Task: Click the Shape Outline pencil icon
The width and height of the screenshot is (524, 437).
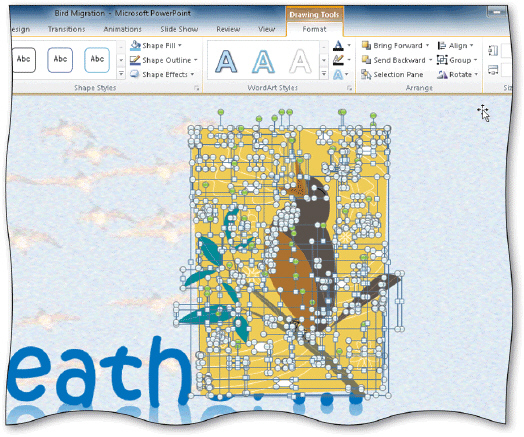Action: (135, 60)
